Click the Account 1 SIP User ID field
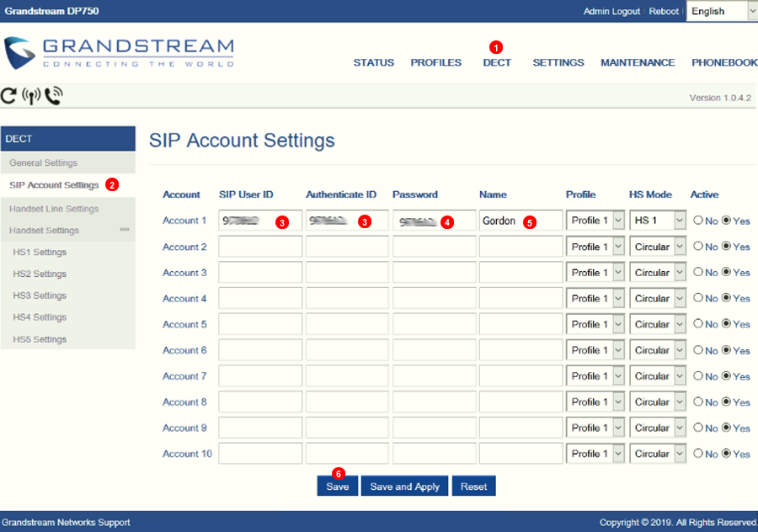 260,221
